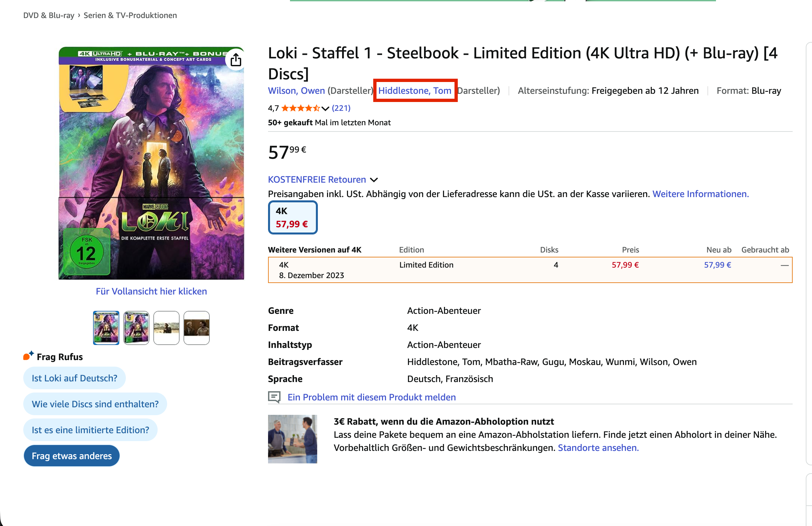View the fourth thumbnail scene image
812x526 pixels.
pyautogui.click(x=197, y=328)
